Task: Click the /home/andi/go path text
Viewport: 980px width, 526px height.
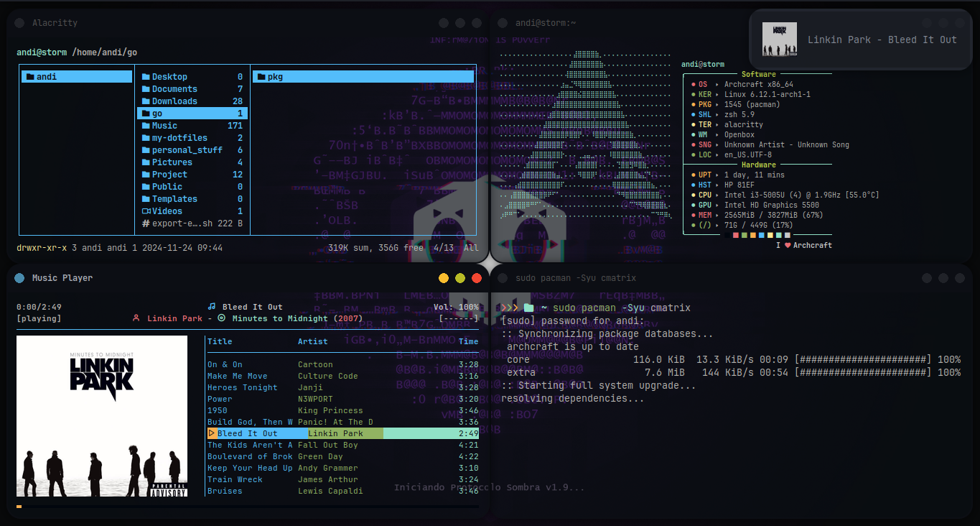Action: (x=105, y=52)
